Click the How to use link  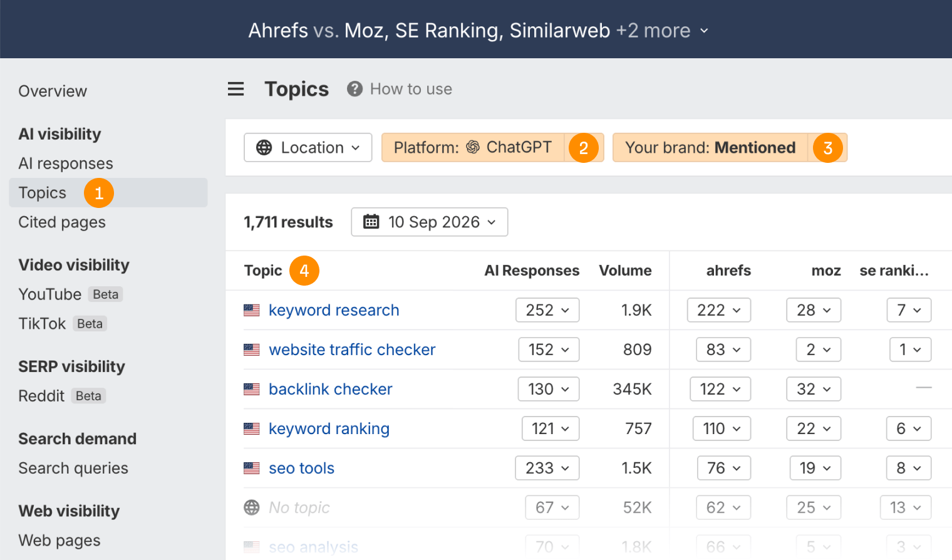[411, 89]
